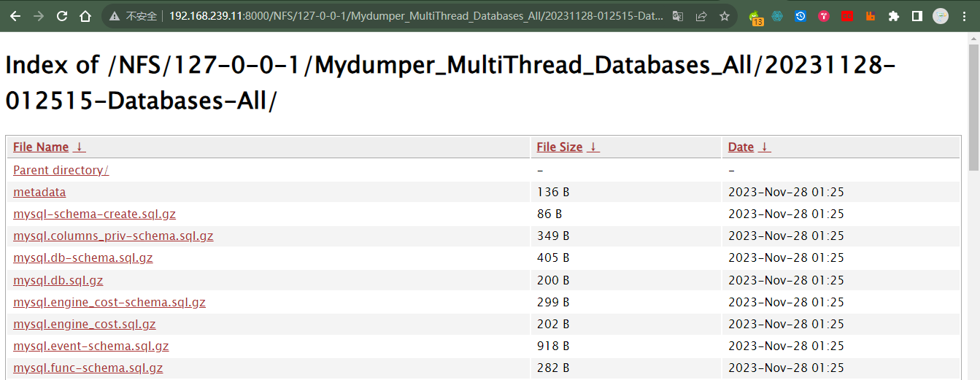The width and height of the screenshot is (980, 380).
Task: Open the Chrome profile avatar
Action: (941, 16)
